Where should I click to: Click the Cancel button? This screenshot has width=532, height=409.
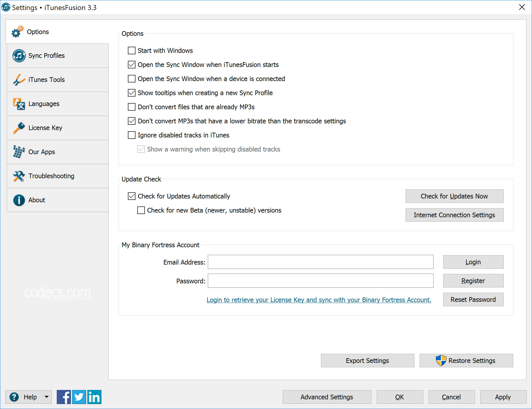point(451,397)
